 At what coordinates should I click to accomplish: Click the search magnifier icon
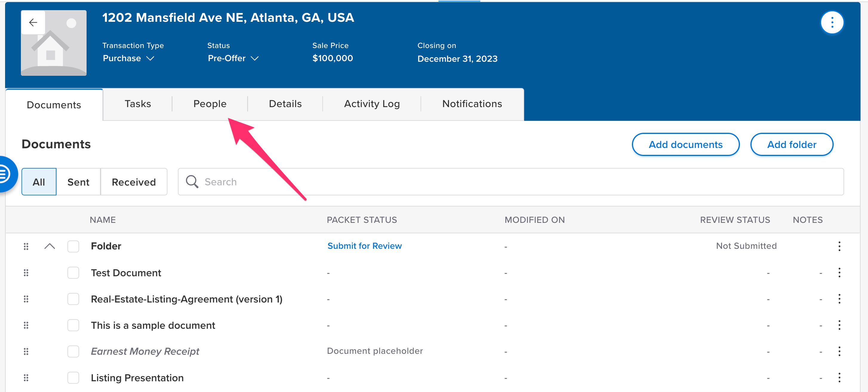pos(192,181)
